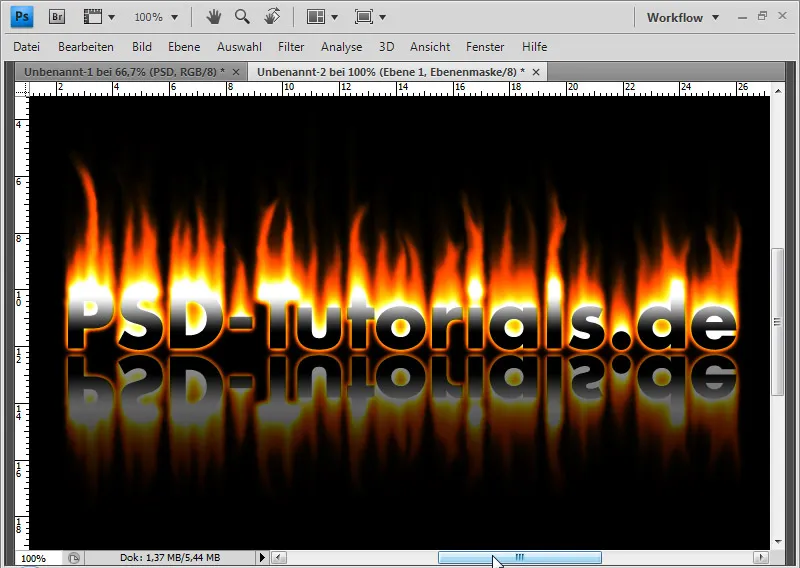Open the Bild menu
Viewport: 800px width, 568px height.
141,46
